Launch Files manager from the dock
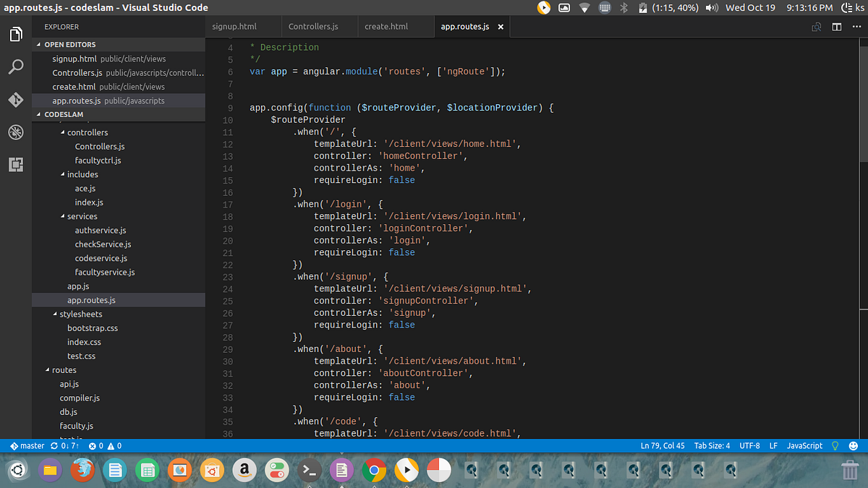Image resolution: width=868 pixels, height=488 pixels. click(x=49, y=471)
